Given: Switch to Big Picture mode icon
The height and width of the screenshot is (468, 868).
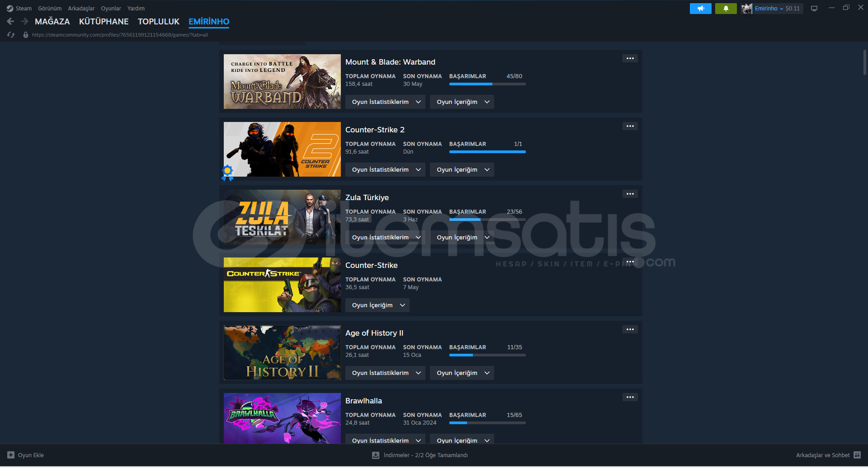Looking at the screenshot, I should (814, 9).
